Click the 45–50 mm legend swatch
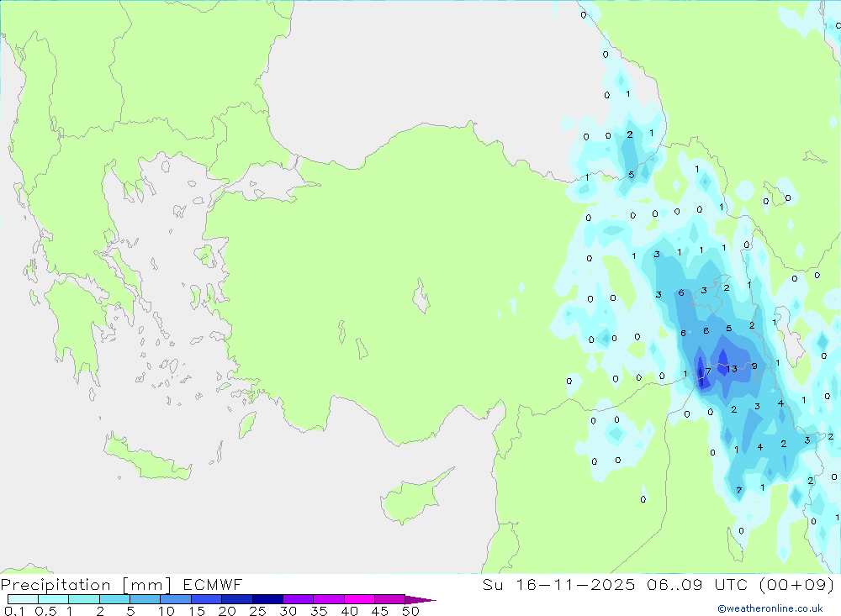The image size is (841, 616). tap(390, 599)
